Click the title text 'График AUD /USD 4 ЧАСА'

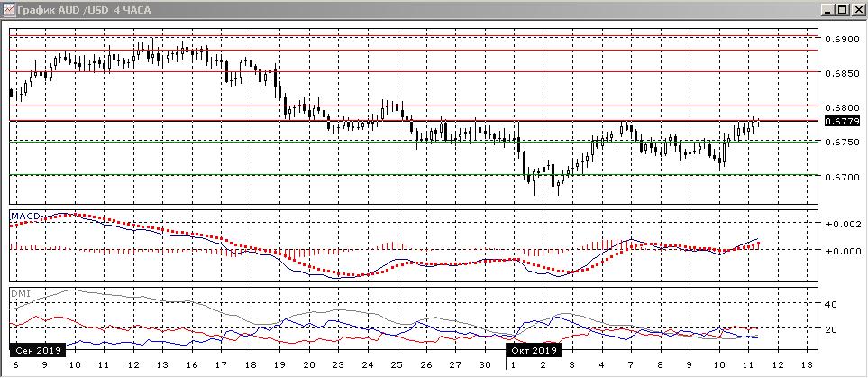coord(84,10)
